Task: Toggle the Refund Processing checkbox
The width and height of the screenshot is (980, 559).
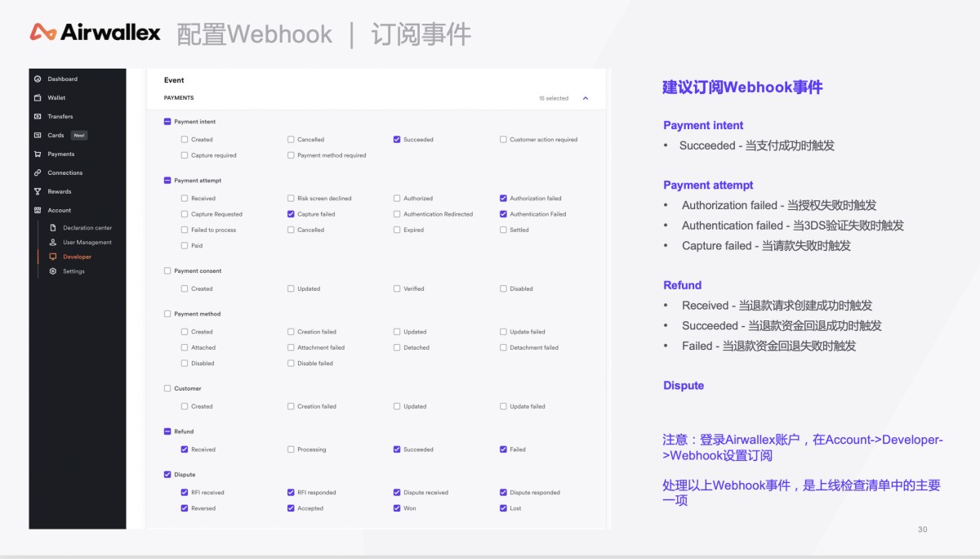Action: pos(291,449)
